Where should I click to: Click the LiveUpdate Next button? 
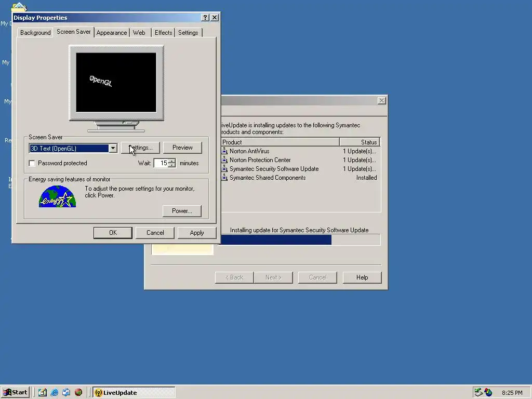(x=273, y=277)
